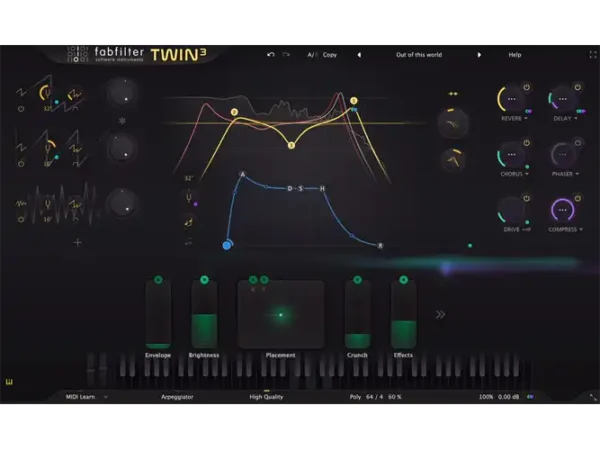Expand more modulation slots with double chevron

coord(440,315)
